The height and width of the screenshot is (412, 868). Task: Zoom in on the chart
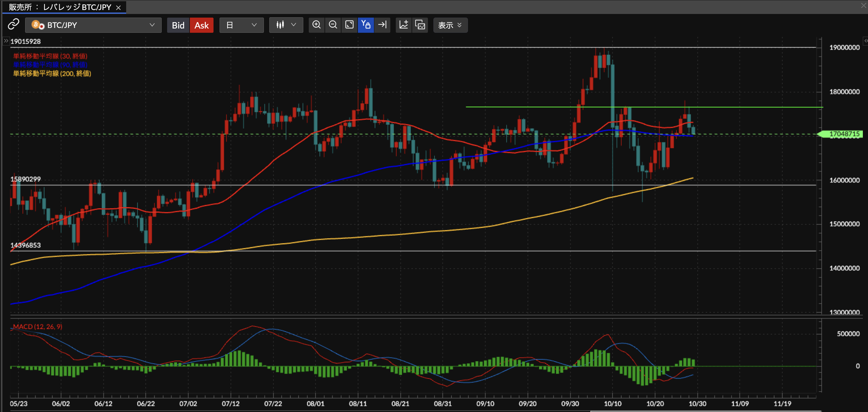click(x=316, y=25)
